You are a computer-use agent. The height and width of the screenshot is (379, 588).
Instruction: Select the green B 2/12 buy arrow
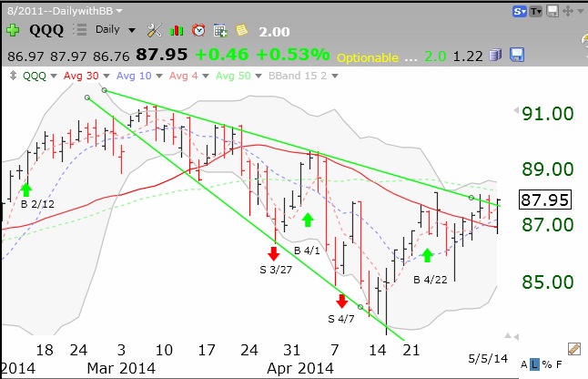click(25, 189)
